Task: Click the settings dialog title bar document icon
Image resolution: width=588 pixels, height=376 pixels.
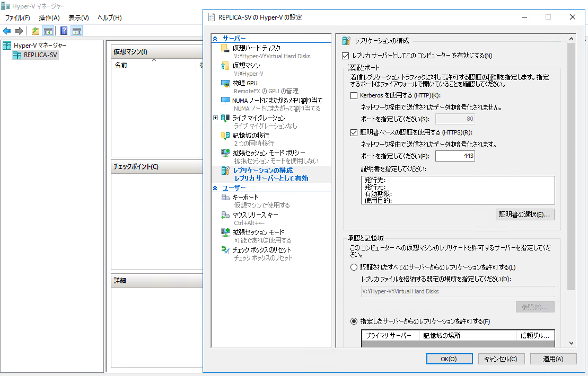Action: coord(212,17)
